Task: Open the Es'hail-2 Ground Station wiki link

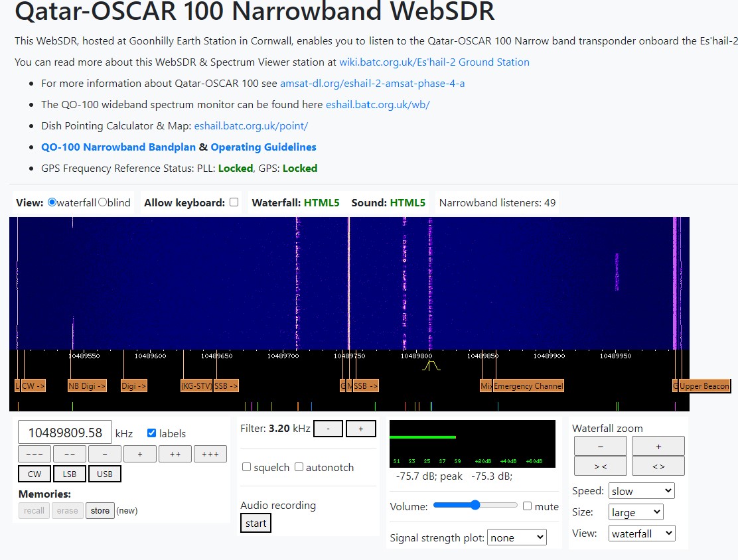Action: click(434, 62)
